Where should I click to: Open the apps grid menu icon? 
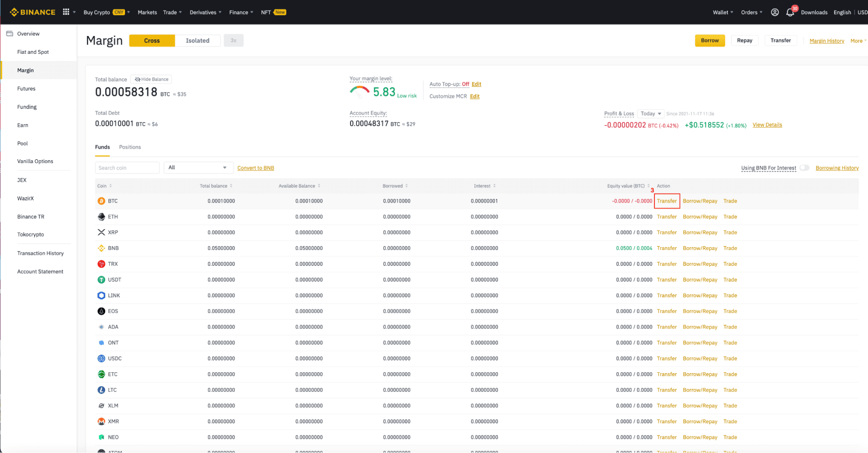[66, 12]
